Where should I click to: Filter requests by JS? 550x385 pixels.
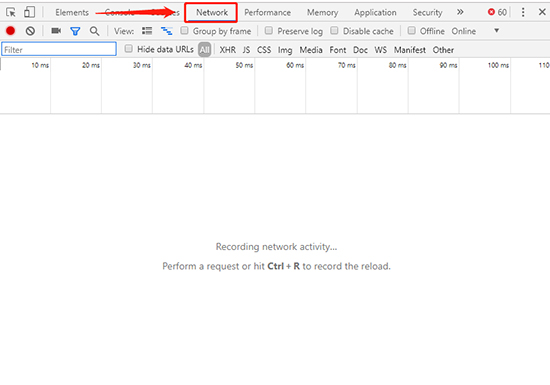pos(246,50)
